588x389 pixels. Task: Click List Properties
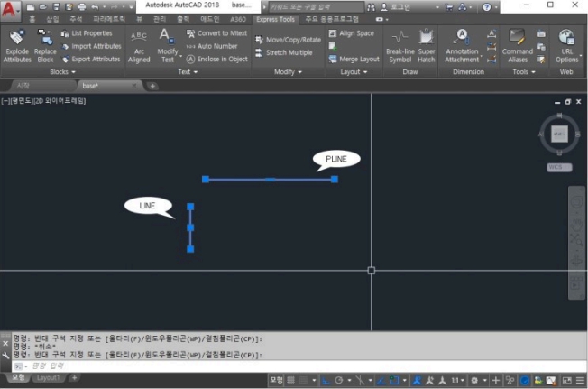pyautogui.click(x=87, y=33)
